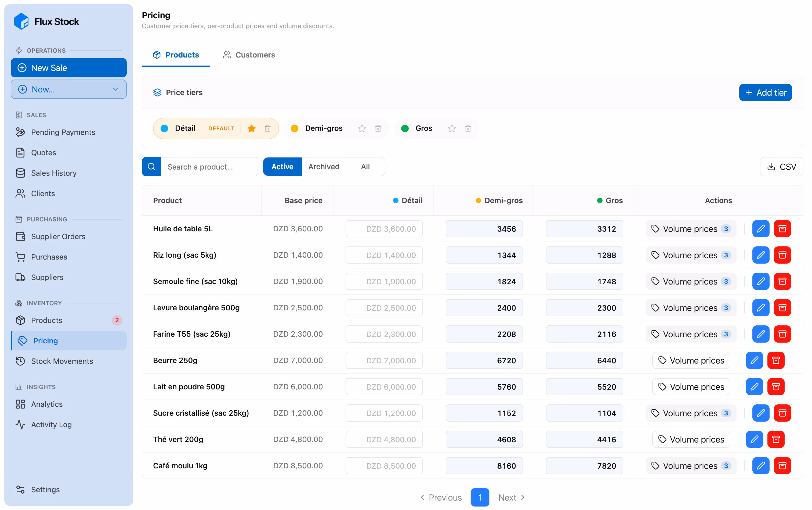Open Volume prices for Huile de table 5L

691,229
